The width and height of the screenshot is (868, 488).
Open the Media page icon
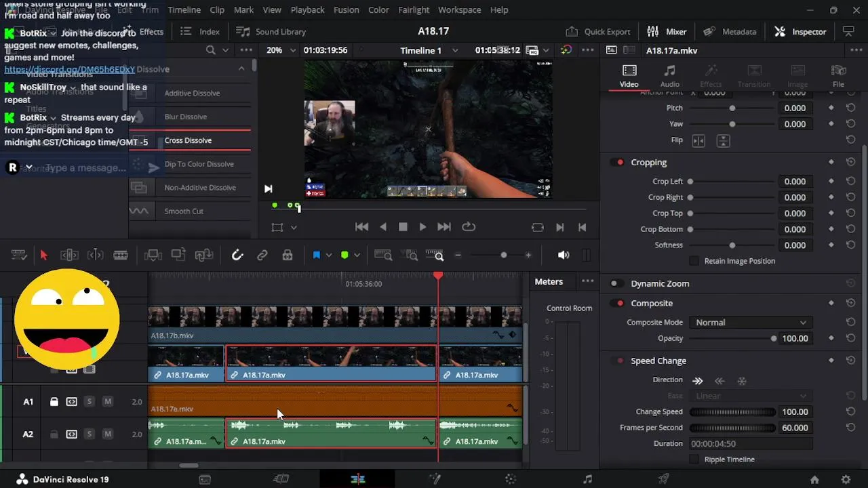click(x=205, y=479)
